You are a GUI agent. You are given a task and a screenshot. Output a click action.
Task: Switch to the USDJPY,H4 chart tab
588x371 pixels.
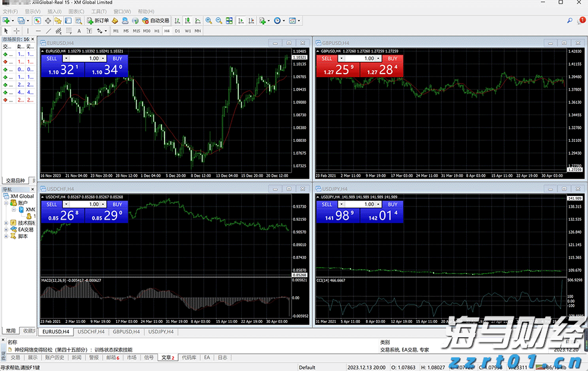click(x=161, y=331)
